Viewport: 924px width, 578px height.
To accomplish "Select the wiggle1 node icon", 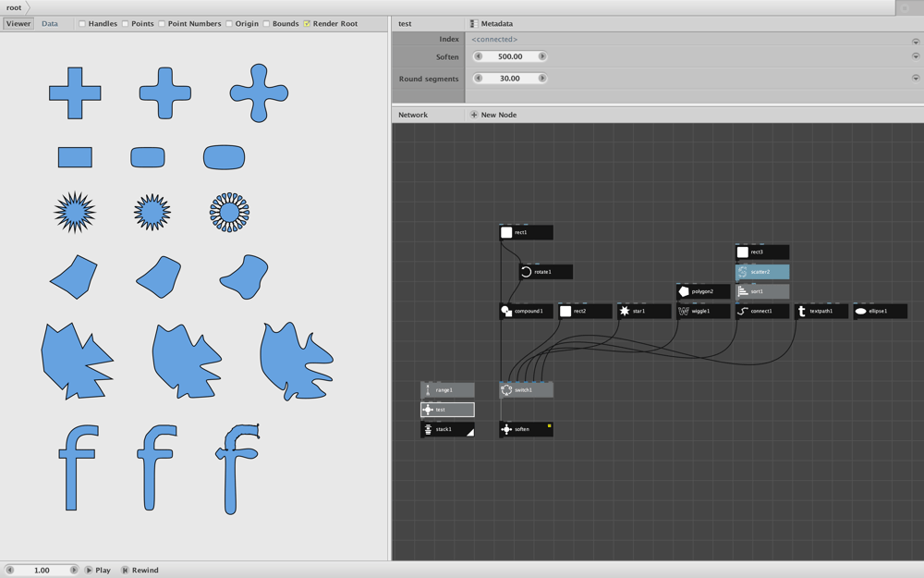I will [x=683, y=311].
